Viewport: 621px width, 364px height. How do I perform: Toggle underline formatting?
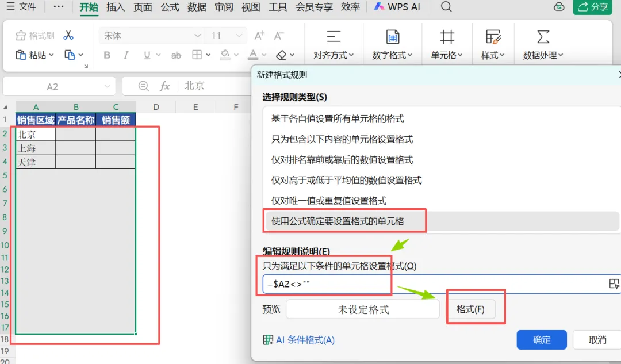tap(147, 55)
